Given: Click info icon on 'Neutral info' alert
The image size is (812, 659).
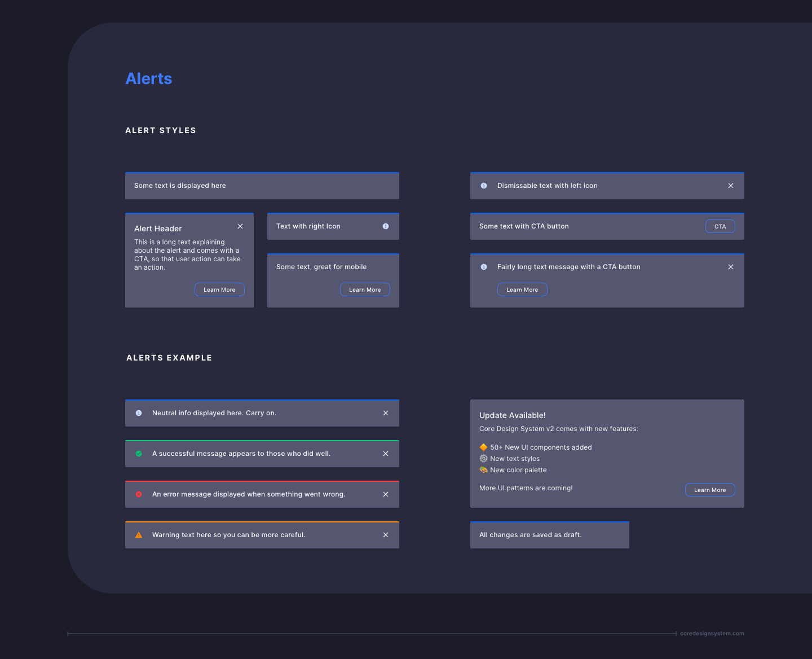Looking at the screenshot, I should tap(139, 413).
